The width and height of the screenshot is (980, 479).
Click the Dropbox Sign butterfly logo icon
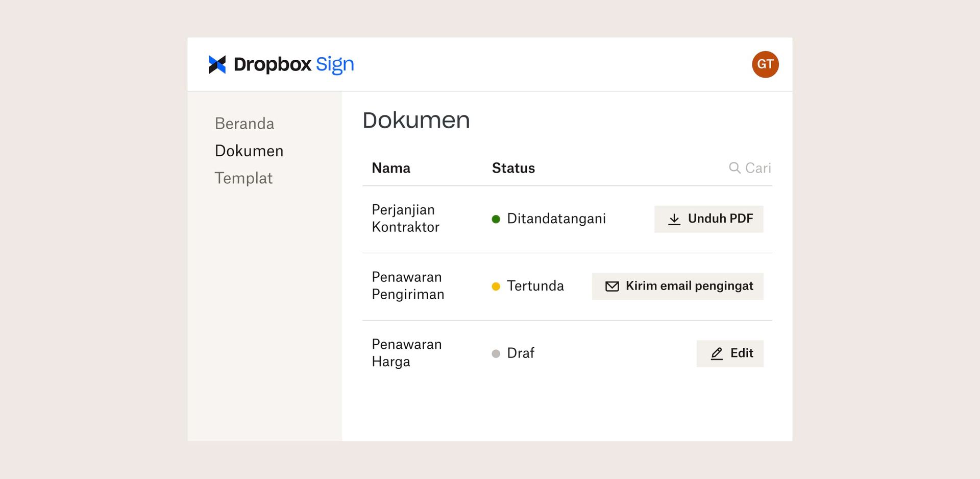click(x=218, y=64)
